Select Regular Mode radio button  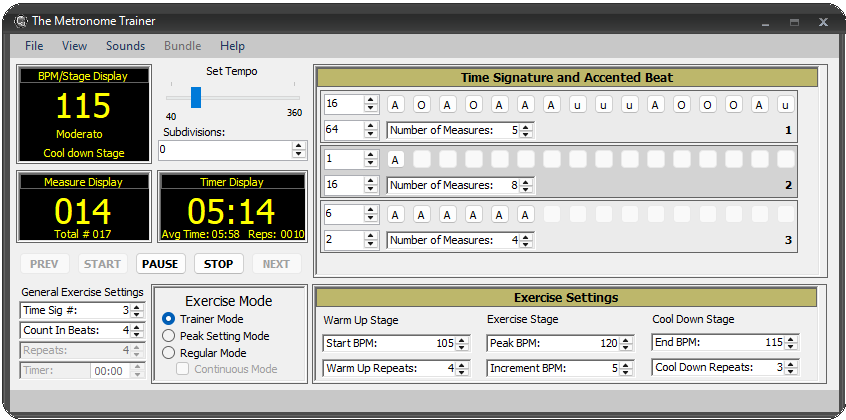point(169,353)
